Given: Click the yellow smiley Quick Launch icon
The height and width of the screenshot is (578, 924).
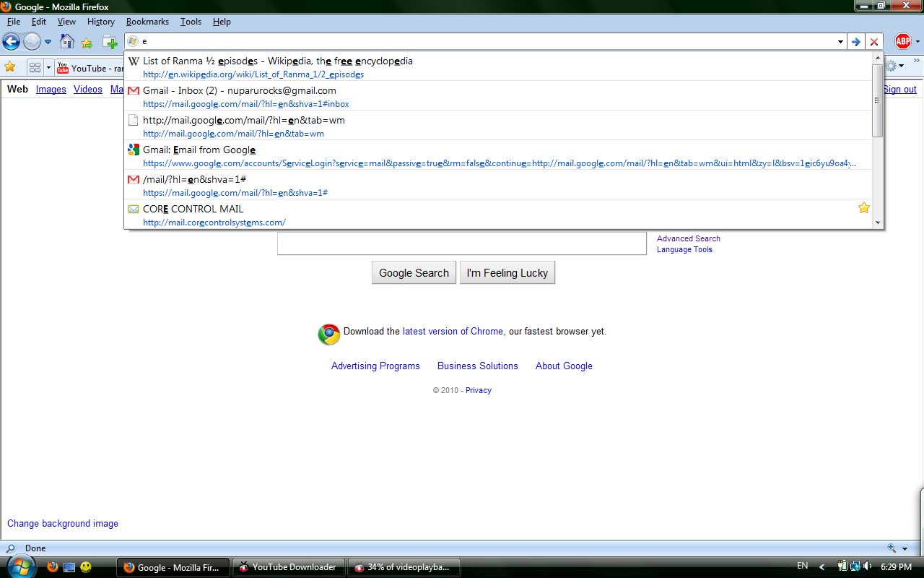Looking at the screenshot, I should pyautogui.click(x=86, y=567).
